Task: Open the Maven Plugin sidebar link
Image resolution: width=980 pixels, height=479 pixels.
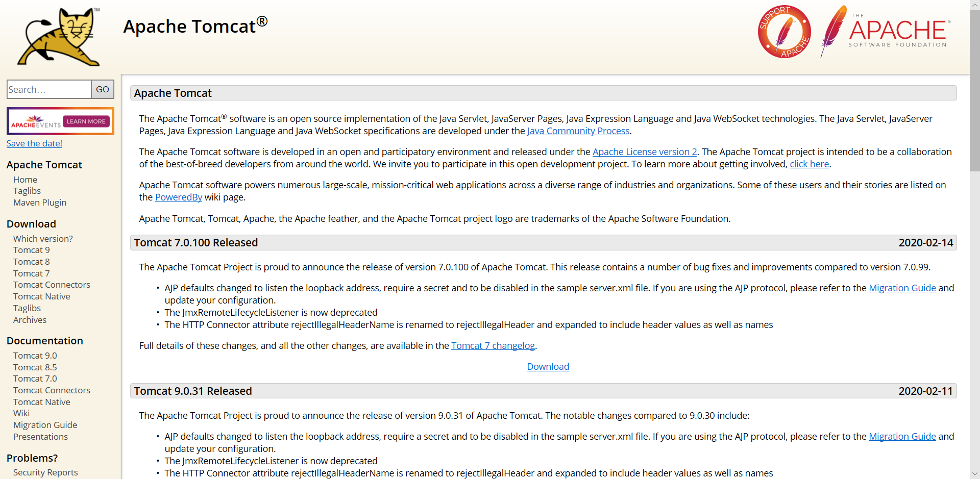Action: pos(40,203)
